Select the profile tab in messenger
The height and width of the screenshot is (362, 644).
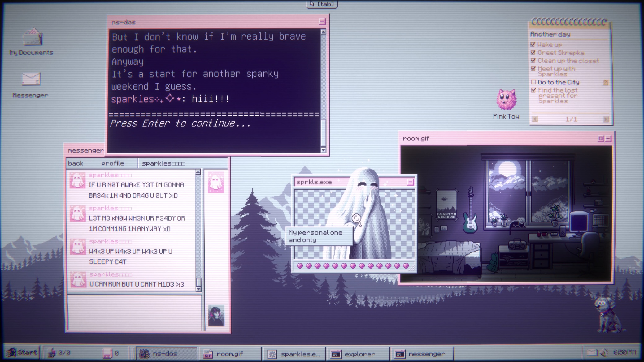112,163
